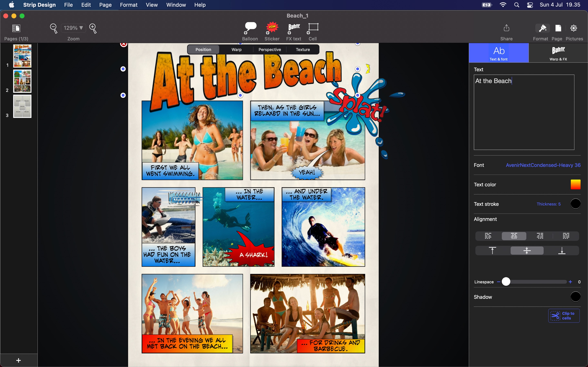Select left text alignment
Image resolution: width=588 pixels, height=367 pixels.
pos(488,236)
